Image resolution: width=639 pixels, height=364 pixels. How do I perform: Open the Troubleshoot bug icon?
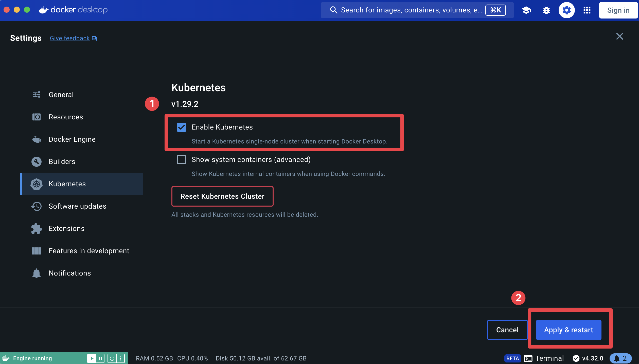click(x=546, y=10)
